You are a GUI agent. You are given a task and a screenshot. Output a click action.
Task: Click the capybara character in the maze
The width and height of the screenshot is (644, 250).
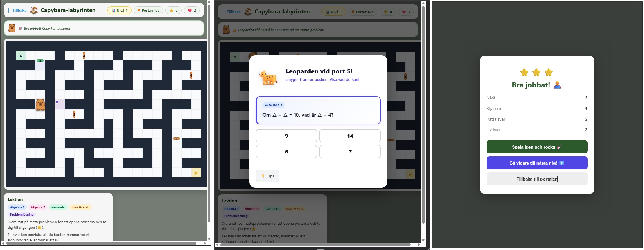coord(40,104)
